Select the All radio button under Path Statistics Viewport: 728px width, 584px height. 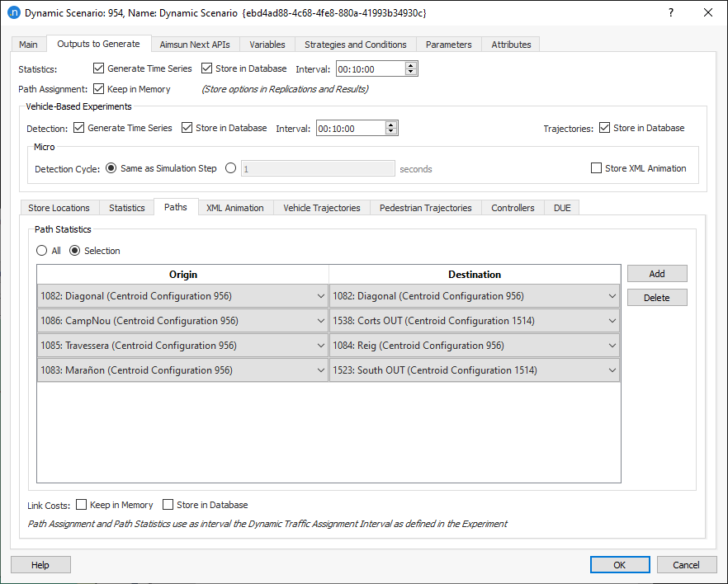coord(41,250)
